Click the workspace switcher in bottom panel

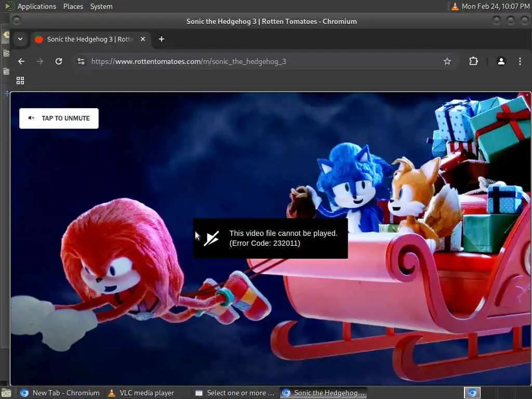[472, 393]
